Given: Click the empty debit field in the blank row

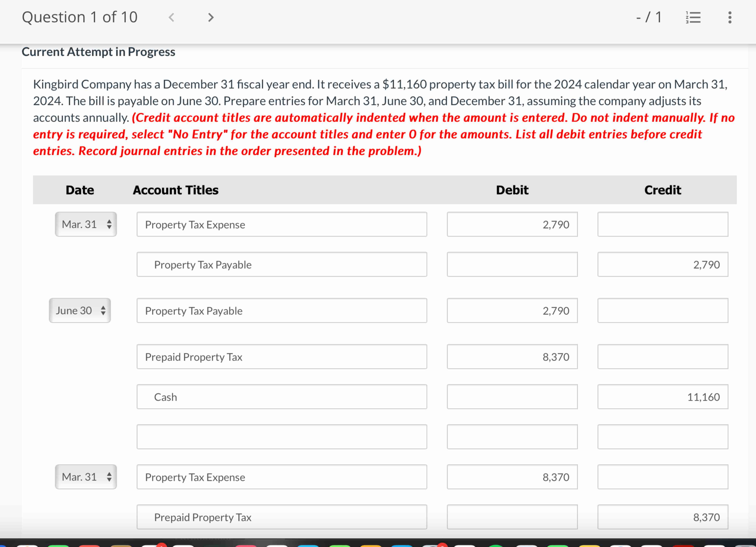Looking at the screenshot, I should pos(512,436).
